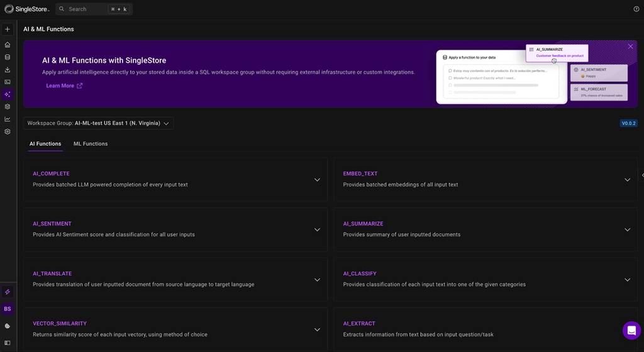Open the monitoring chart icon in sidebar
This screenshot has width=644, height=352.
[8, 119]
